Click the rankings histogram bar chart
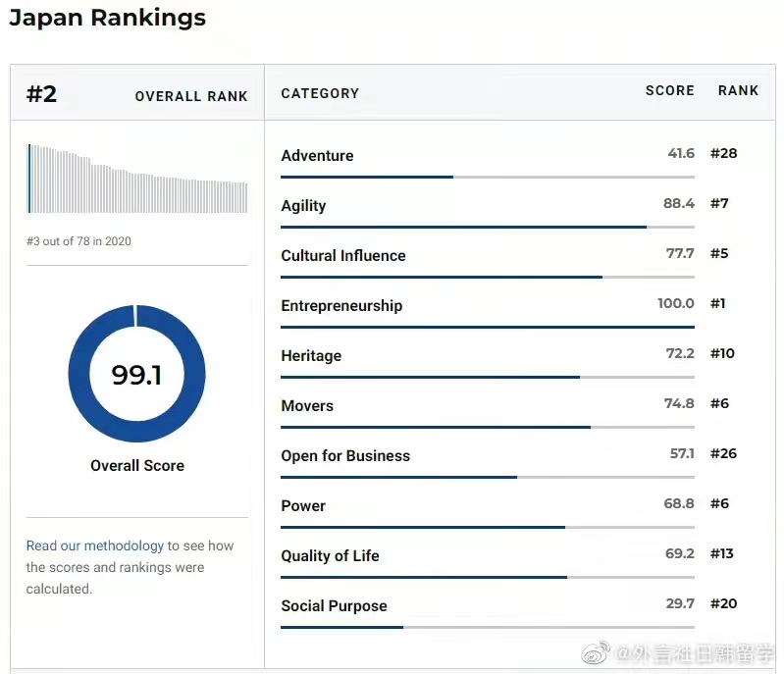Viewport: 784px width, 674px height. 137,179
